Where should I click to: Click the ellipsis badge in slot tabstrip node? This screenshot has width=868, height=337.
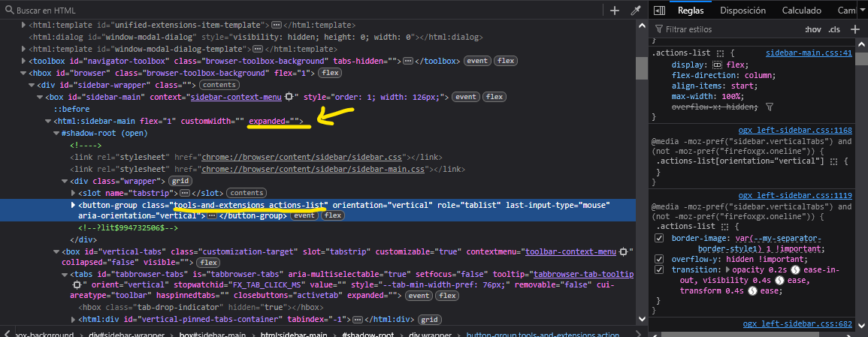tap(185, 193)
